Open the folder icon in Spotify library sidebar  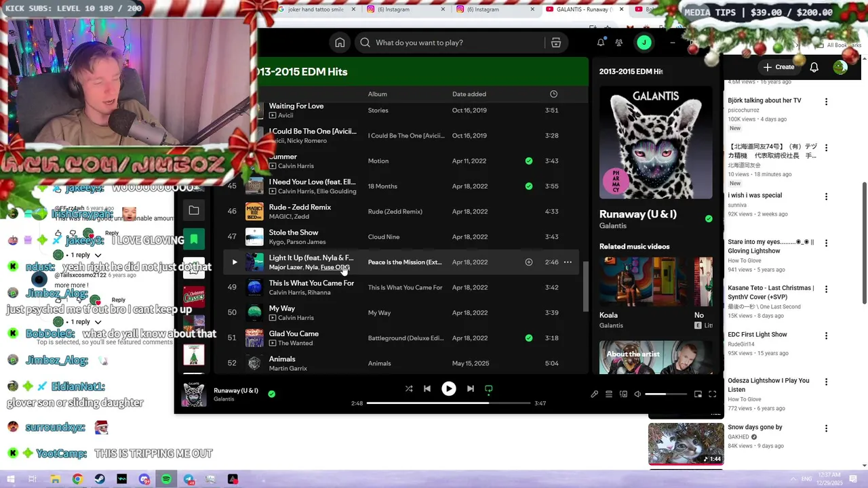point(194,211)
